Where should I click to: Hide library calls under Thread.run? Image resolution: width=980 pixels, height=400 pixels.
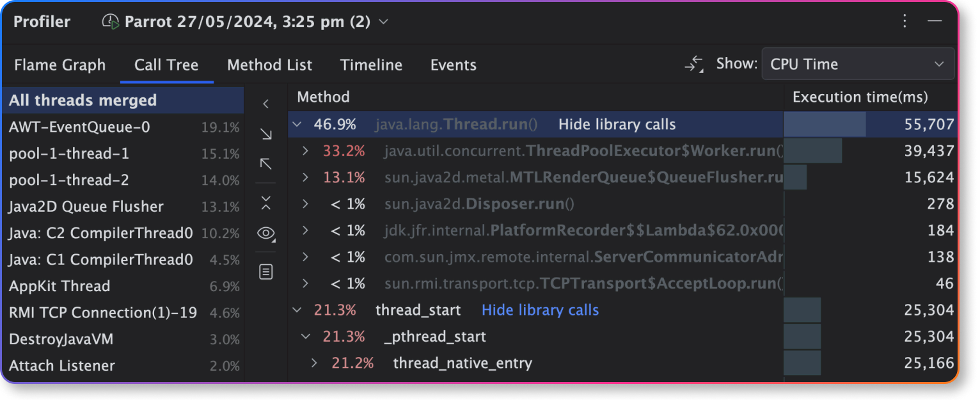point(616,124)
